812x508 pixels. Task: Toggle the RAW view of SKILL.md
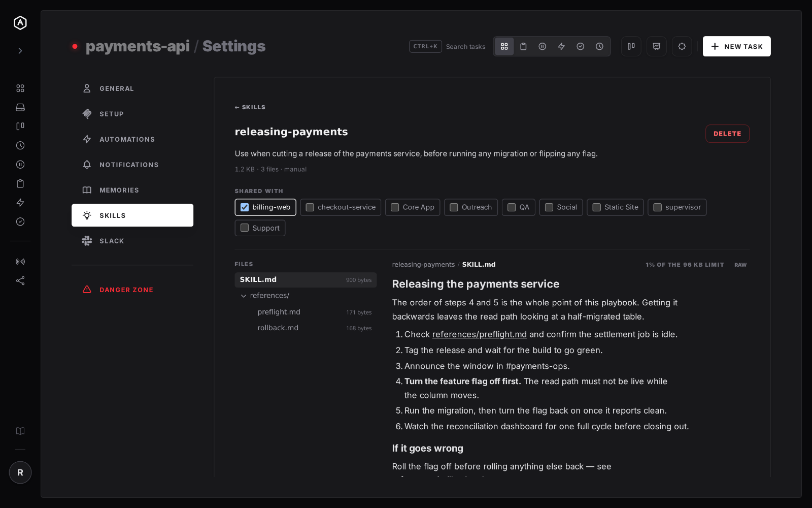pyautogui.click(x=740, y=265)
